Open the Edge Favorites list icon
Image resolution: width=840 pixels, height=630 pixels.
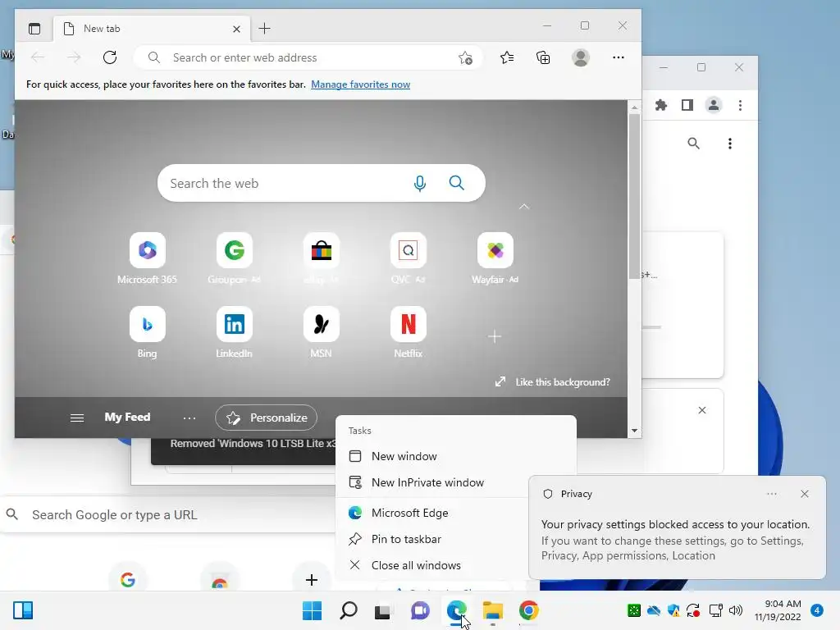pos(507,57)
